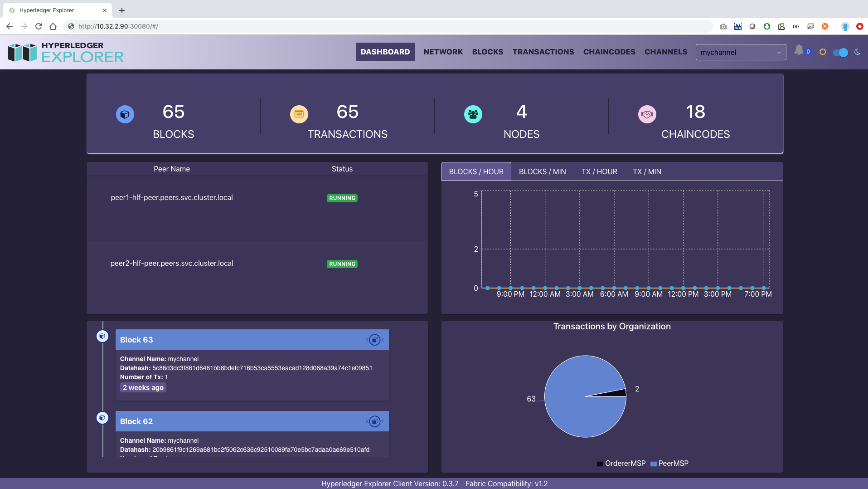Open Block 63 details via cube icon
This screenshot has height=489, width=868.
tap(373, 339)
